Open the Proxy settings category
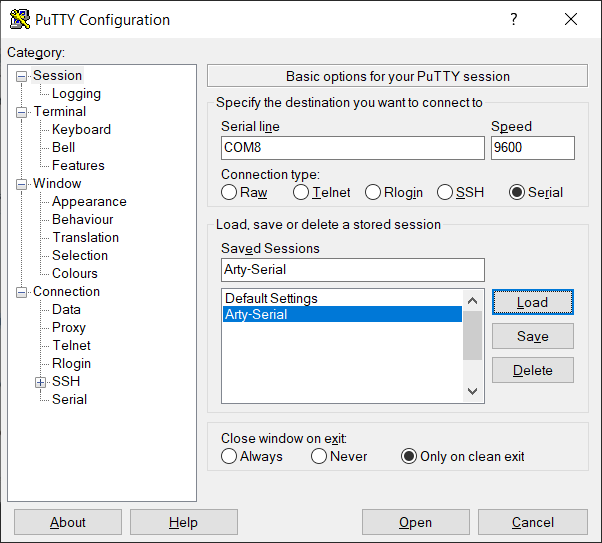The width and height of the screenshot is (602, 543). coord(69,328)
